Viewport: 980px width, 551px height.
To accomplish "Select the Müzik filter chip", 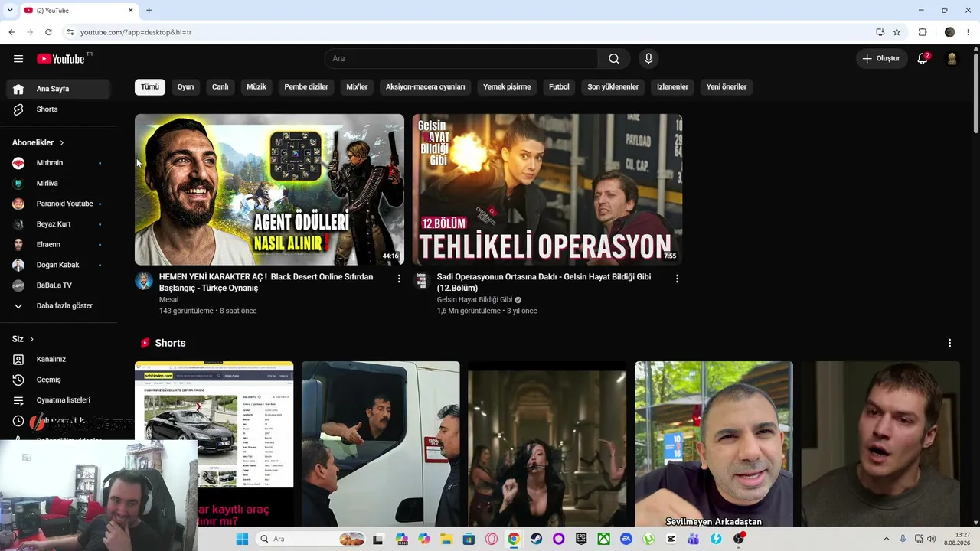I will (x=256, y=87).
